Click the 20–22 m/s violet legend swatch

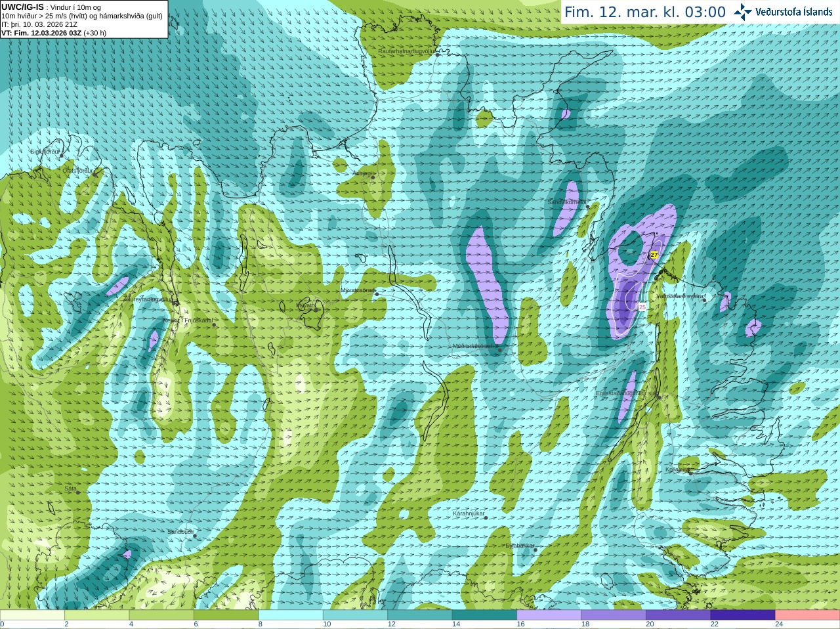pyautogui.click(x=679, y=615)
